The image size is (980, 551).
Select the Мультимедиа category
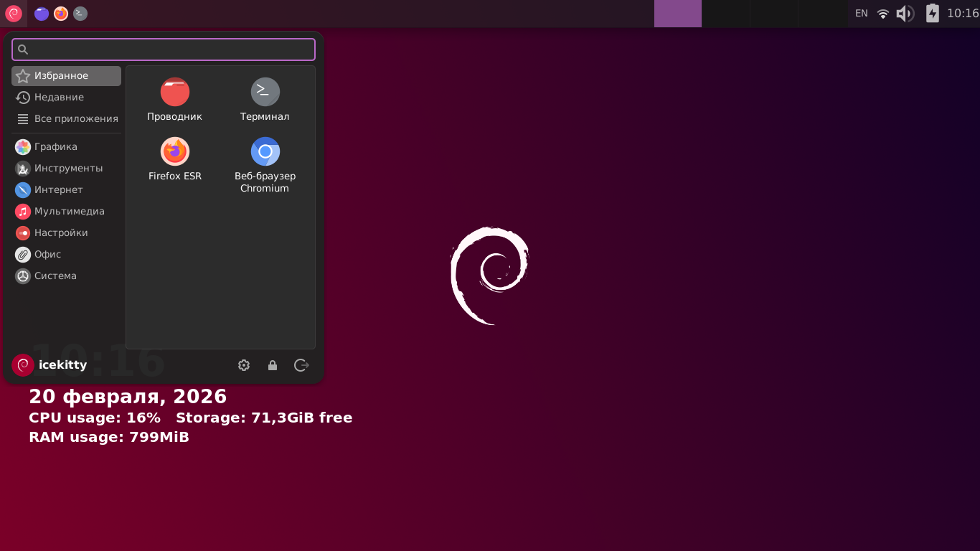66,212
